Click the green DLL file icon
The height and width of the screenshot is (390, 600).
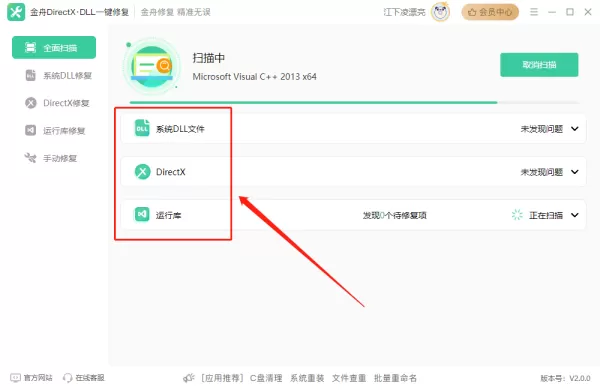point(142,128)
